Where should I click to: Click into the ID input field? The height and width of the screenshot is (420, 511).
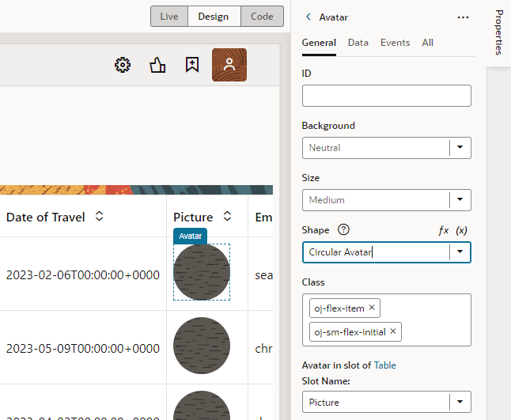(x=387, y=96)
